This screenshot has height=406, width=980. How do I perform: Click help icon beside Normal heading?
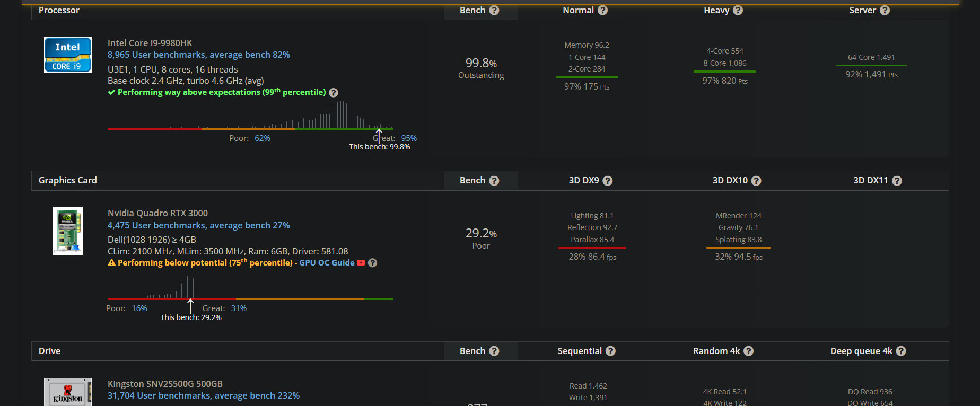click(603, 10)
